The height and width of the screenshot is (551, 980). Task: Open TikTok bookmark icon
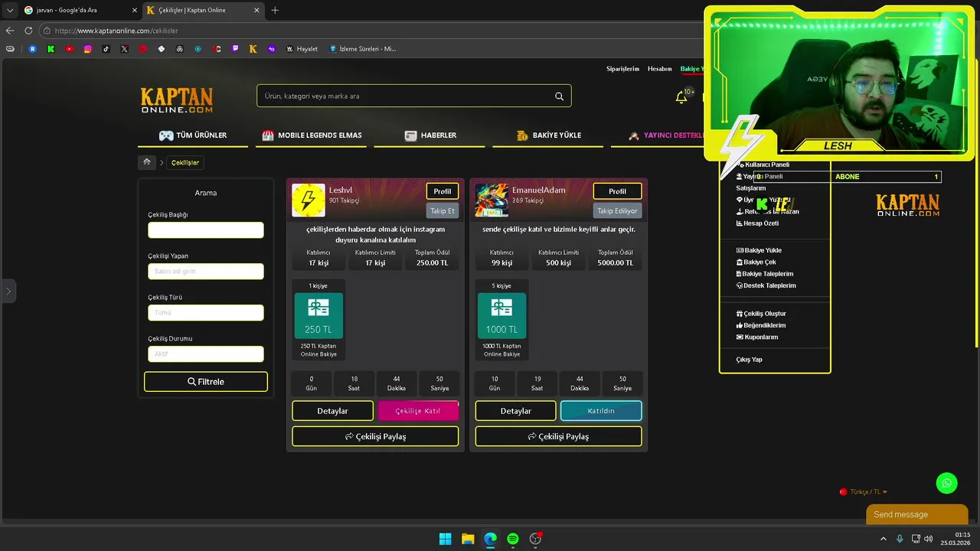pyautogui.click(x=106, y=49)
